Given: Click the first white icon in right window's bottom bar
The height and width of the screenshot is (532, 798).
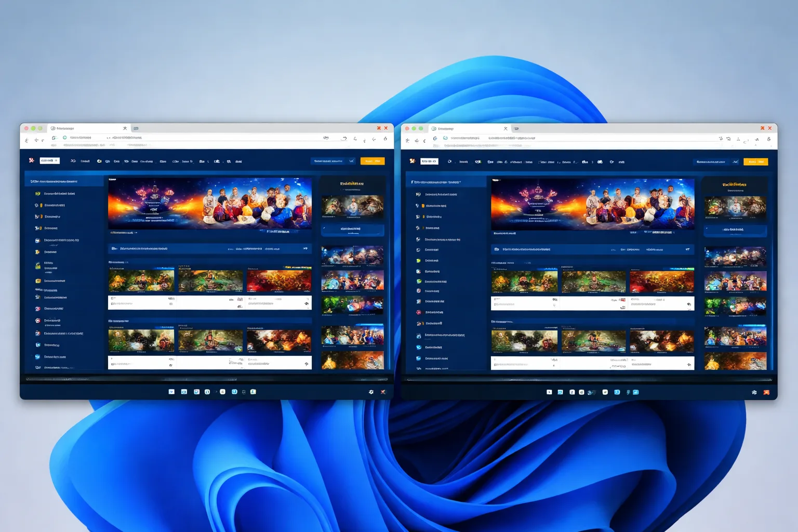Looking at the screenshot, I should [x=549, y=392].
